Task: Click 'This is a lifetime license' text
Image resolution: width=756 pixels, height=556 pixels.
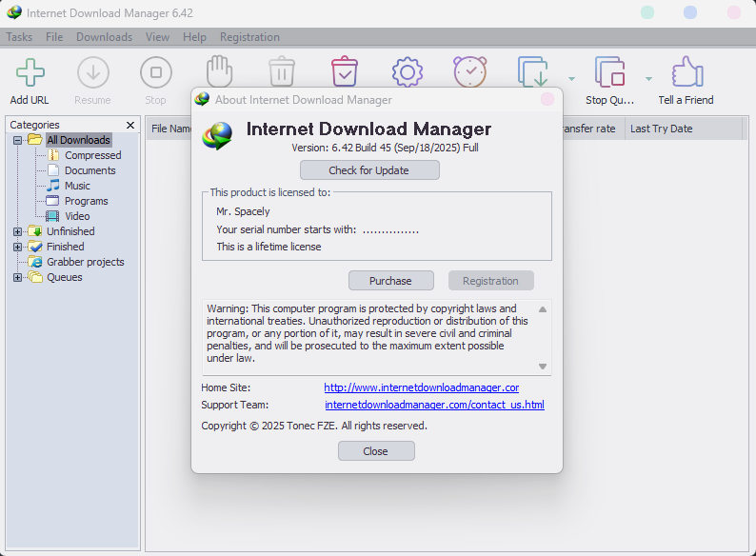Action: pyautogui.click(x=269, y=247)
